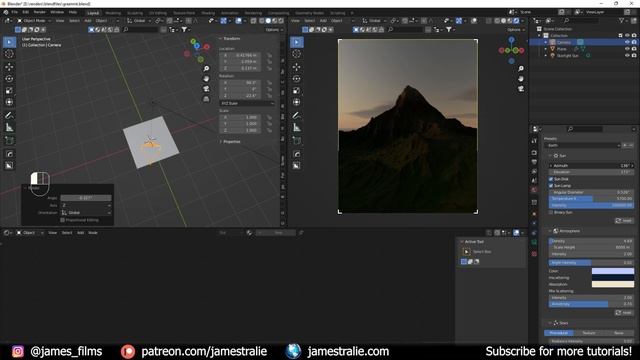640x360 pixels.
Task: Toggle Proportional Editing checkbox in Rotate panel
Action: [62, 220]
